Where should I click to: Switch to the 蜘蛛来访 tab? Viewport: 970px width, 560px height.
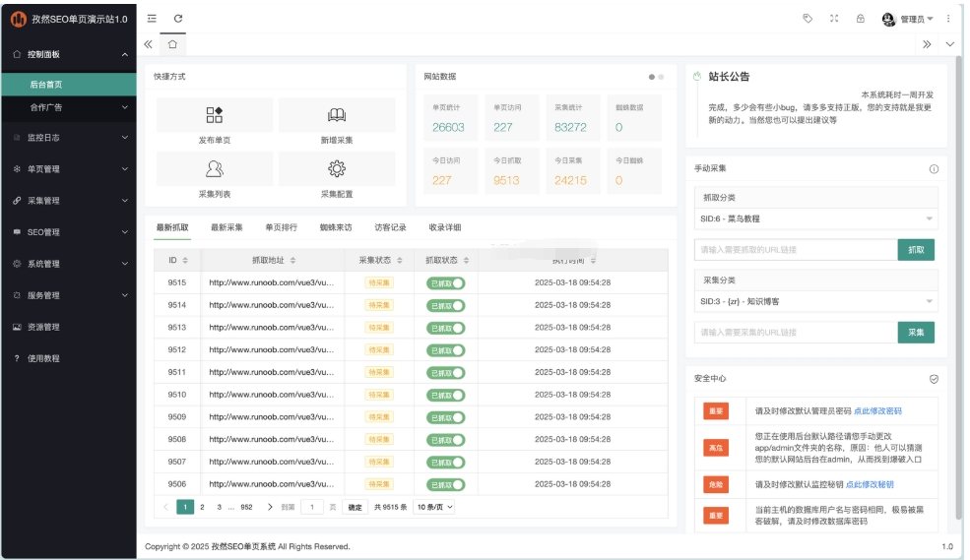pos(336,227)
